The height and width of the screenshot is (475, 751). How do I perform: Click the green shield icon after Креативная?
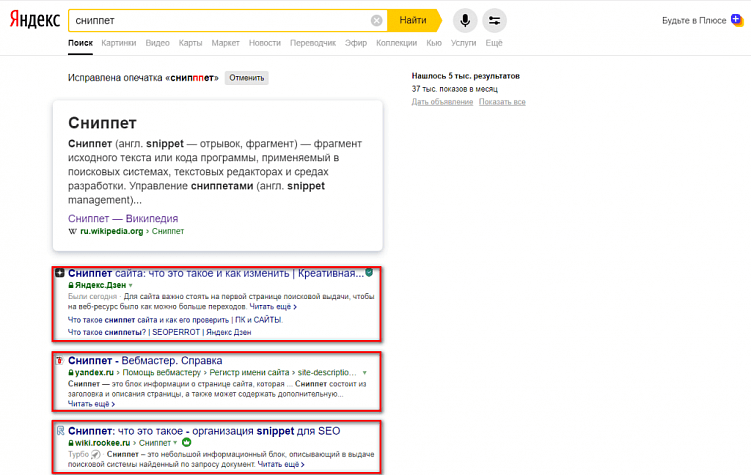369,272
